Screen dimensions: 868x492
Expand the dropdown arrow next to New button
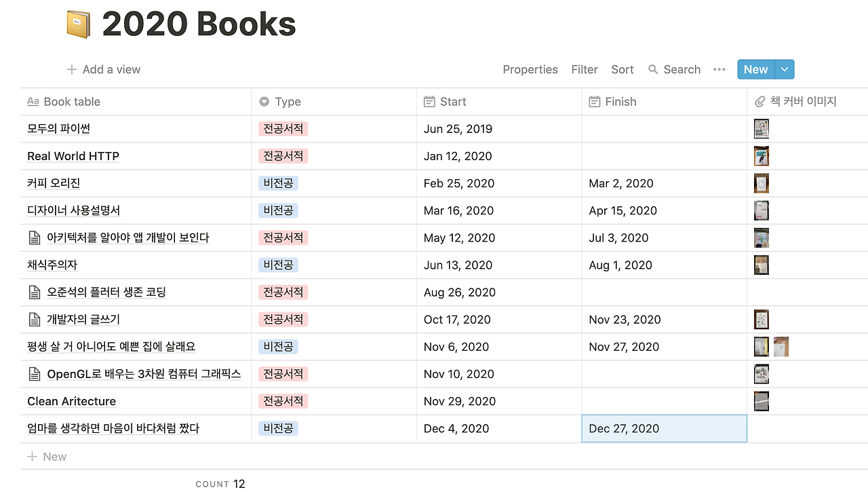click(784, 69)
